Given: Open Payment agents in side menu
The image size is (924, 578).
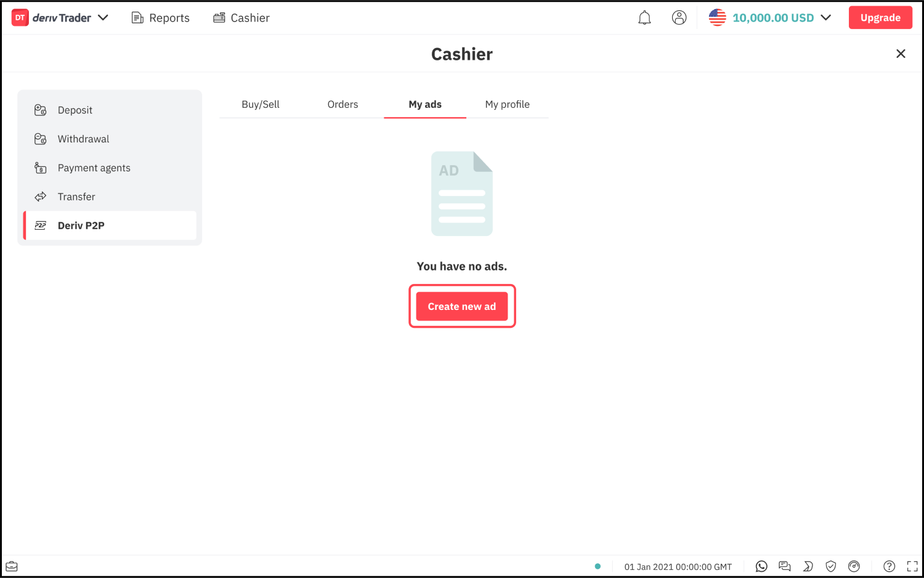Looking at the screenshot, I should 94,168.
